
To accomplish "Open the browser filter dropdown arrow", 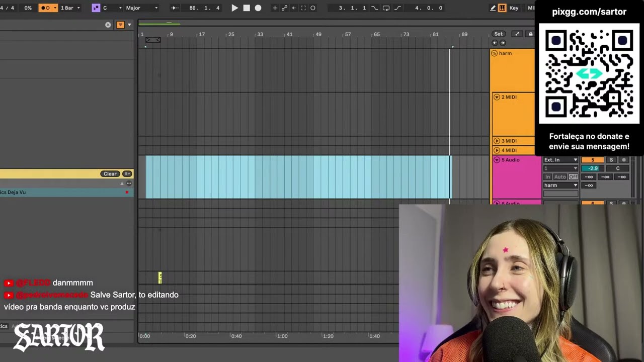I will pyautogui.click(x=129, y=25).
